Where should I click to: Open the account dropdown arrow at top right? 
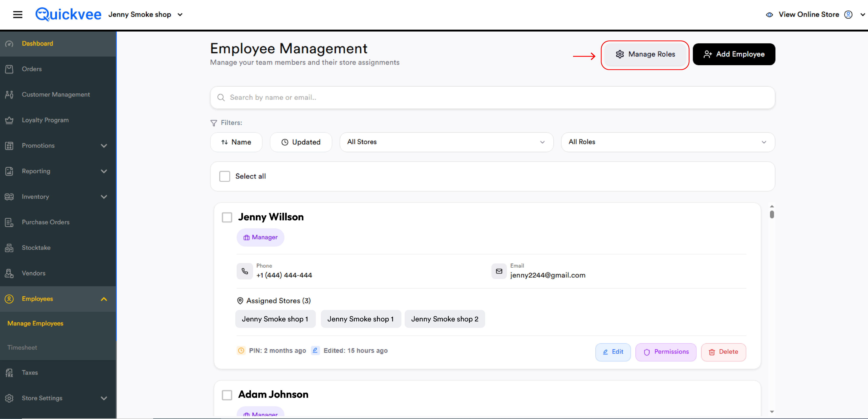point(863,14)
